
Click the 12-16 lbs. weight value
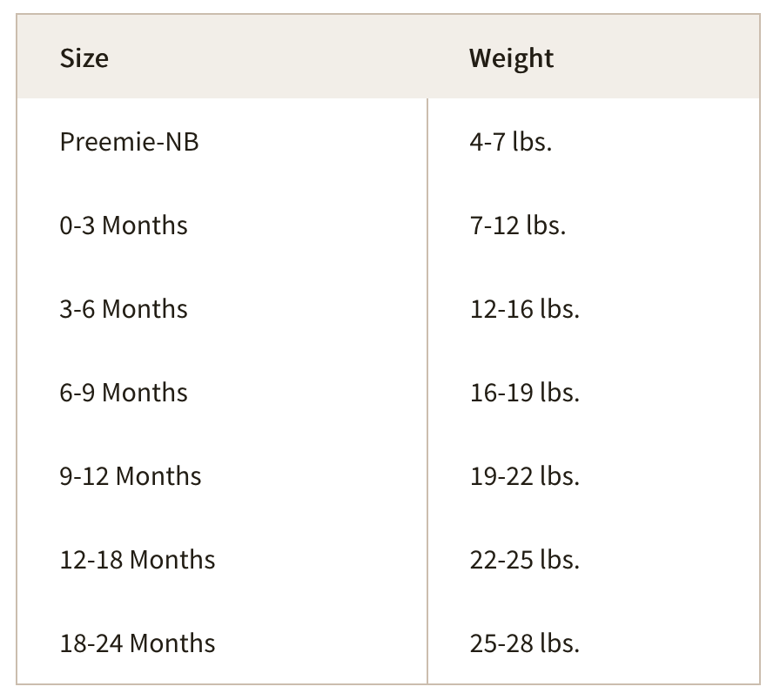[525, 309]
